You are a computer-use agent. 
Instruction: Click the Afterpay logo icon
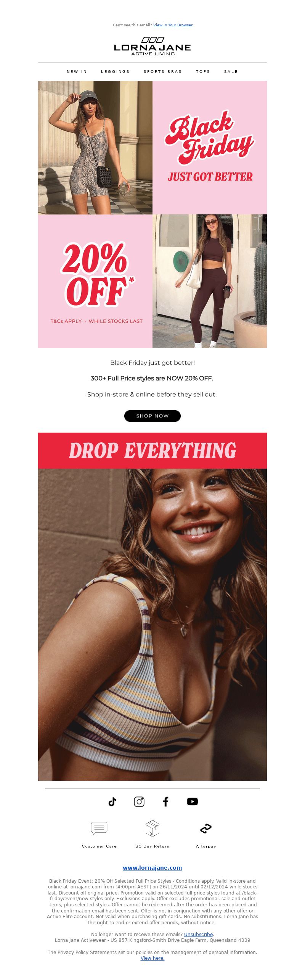206,828
